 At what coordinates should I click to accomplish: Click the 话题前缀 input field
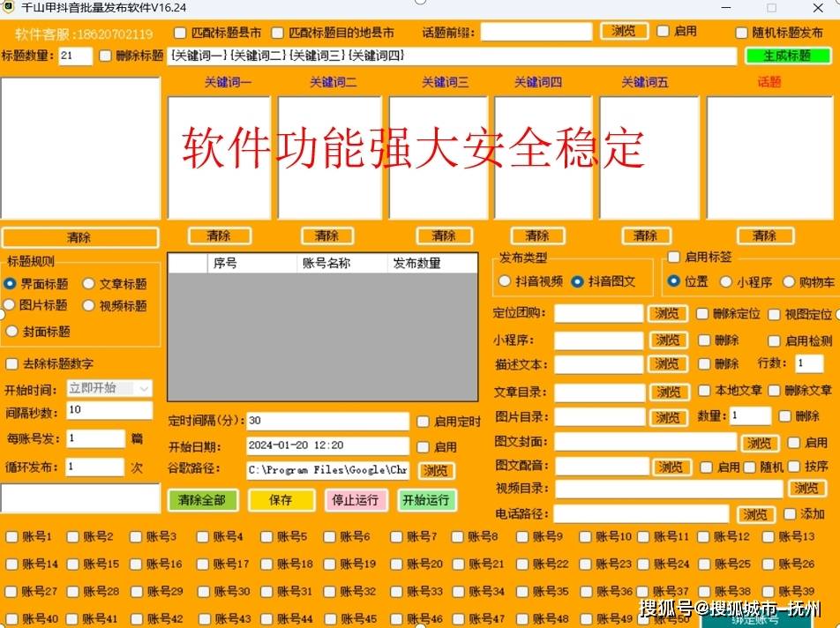tap(536, 32)
